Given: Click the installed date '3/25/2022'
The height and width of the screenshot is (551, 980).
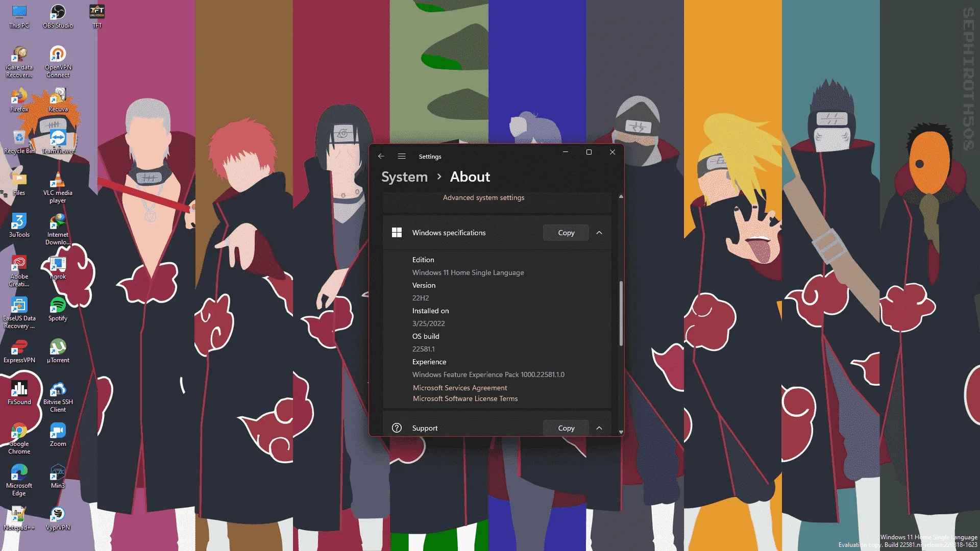Looking at the screenshot, I should (x=428, y=323).
